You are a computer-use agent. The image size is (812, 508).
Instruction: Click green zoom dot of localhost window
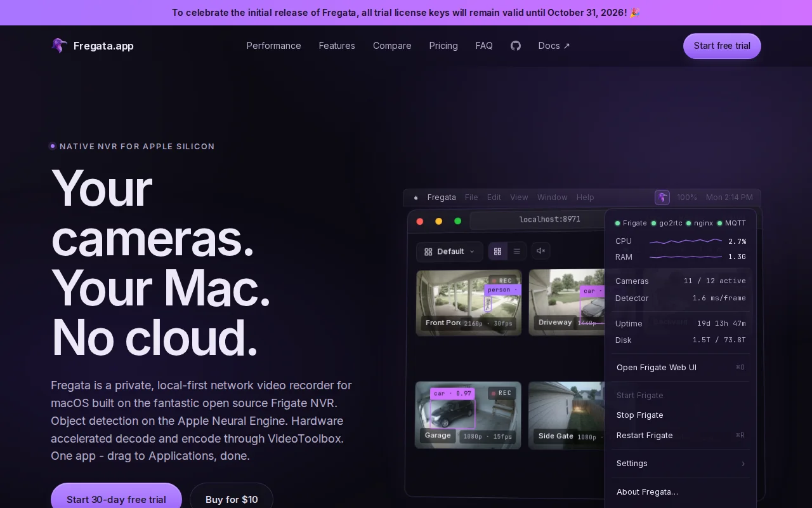[x=458, y=221]
